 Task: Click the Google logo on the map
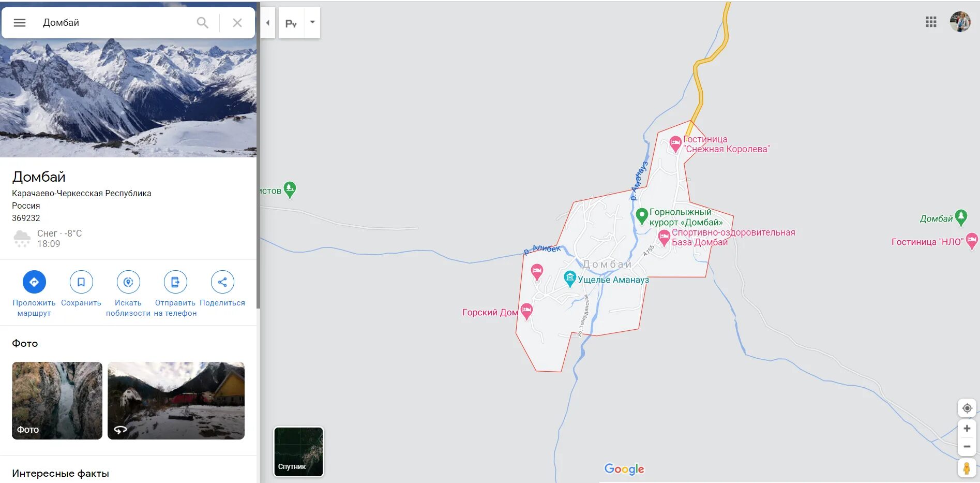[x=624, y=469]
